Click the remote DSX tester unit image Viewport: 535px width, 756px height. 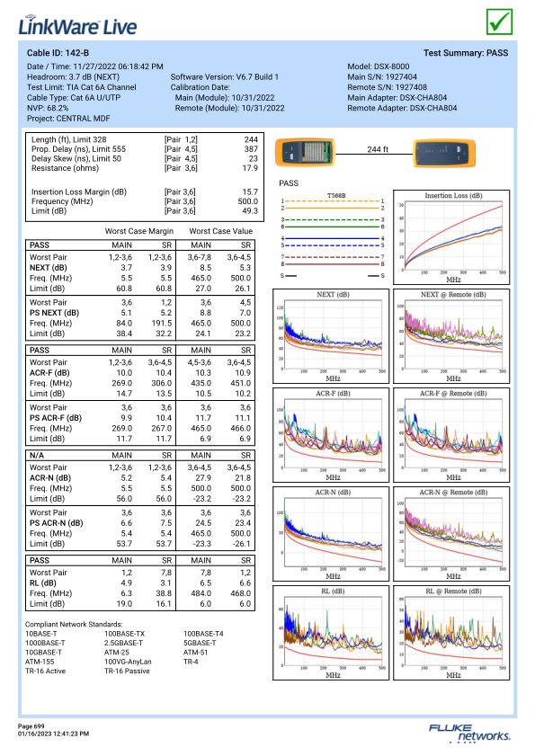pyautogui.click(x=444, y=153)
